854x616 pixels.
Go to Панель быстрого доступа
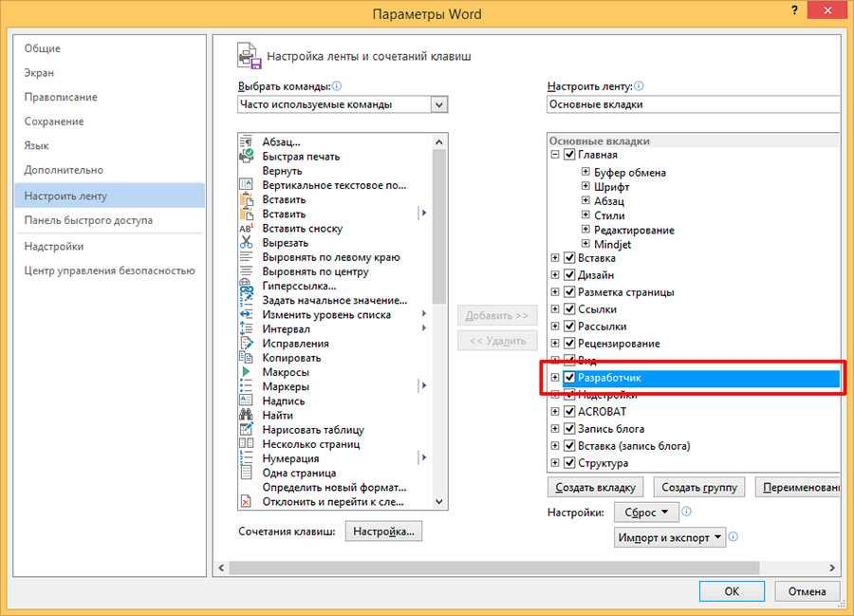[x=109, y=220]
